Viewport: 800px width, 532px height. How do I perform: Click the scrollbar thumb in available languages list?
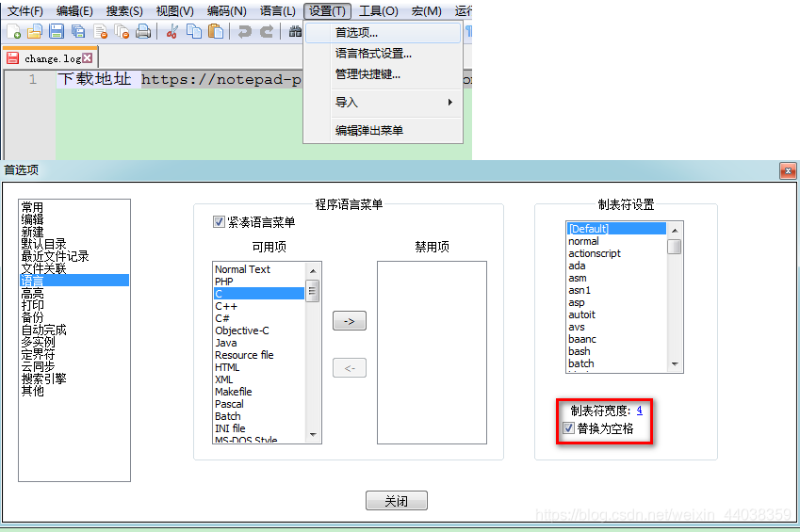(312, 291)
